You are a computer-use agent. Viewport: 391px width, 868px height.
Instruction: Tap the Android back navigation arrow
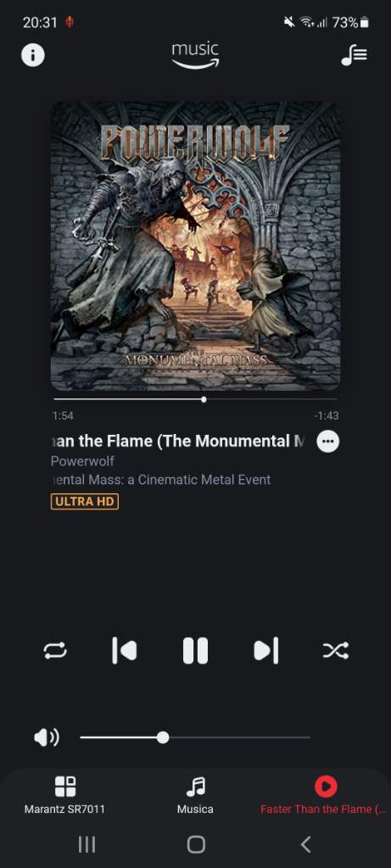tap(305, 844)
